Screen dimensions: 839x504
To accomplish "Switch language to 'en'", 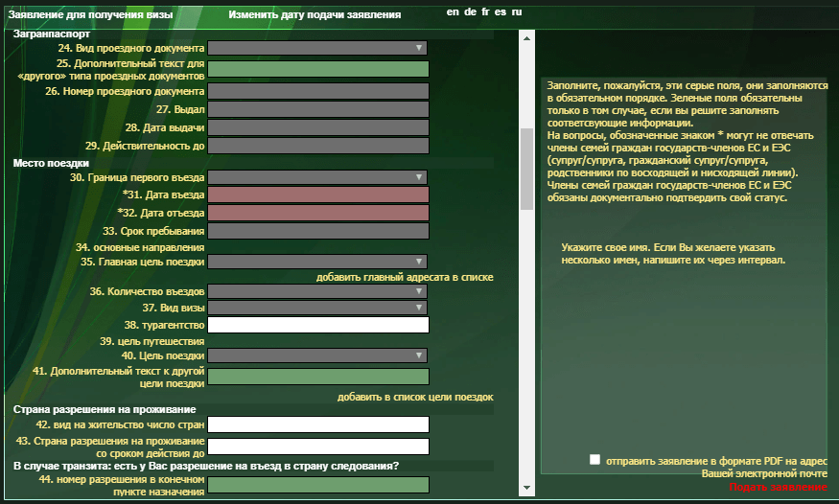I will tap(453, 11).
